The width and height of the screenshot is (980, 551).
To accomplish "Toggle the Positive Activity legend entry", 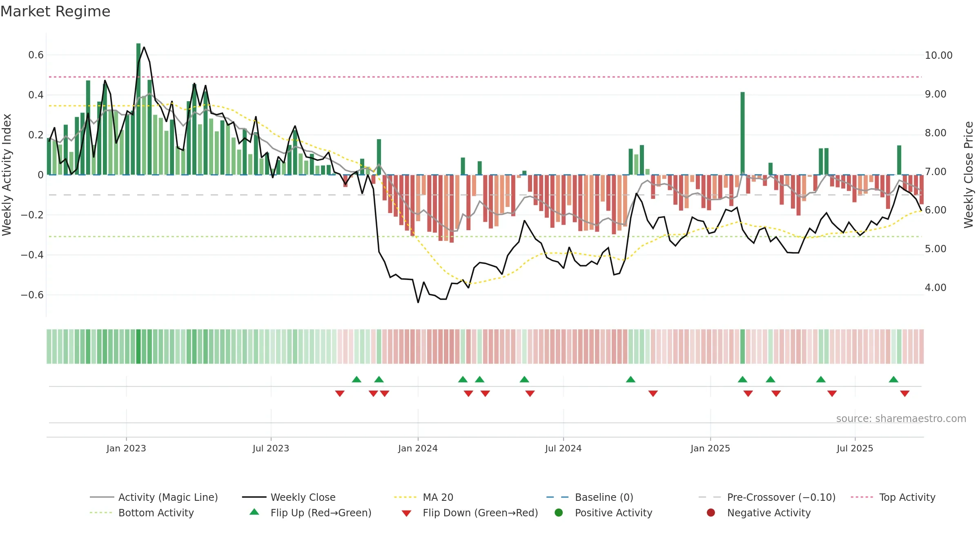I will (x=603, y=513).
